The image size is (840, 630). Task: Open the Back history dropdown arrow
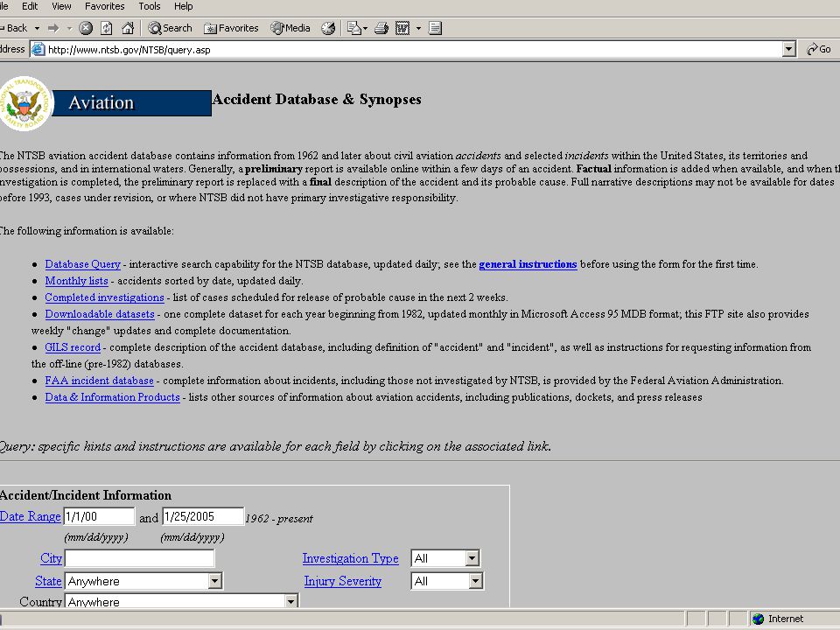37,28
